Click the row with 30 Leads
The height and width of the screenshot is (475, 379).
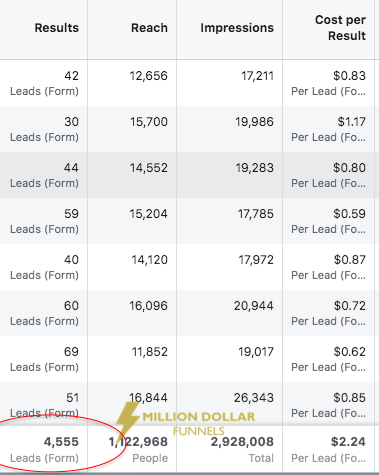coord(187,129)
